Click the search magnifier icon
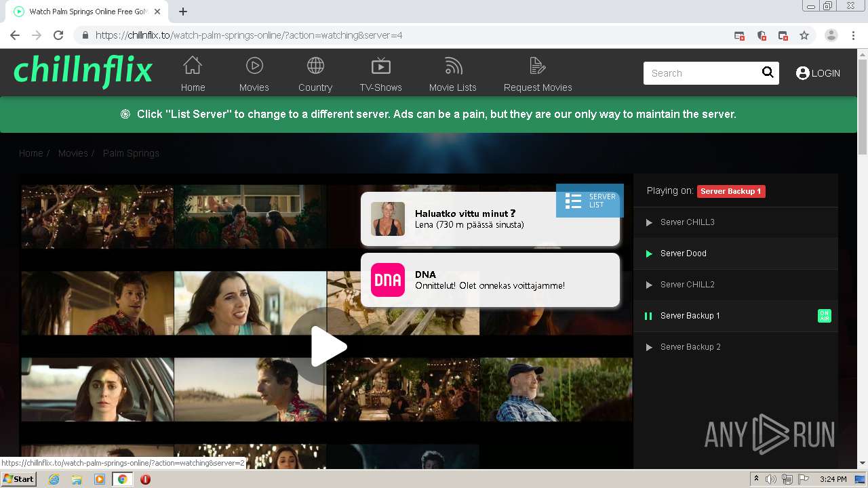This screenshot has height=488, width=868. click(768, 73)
